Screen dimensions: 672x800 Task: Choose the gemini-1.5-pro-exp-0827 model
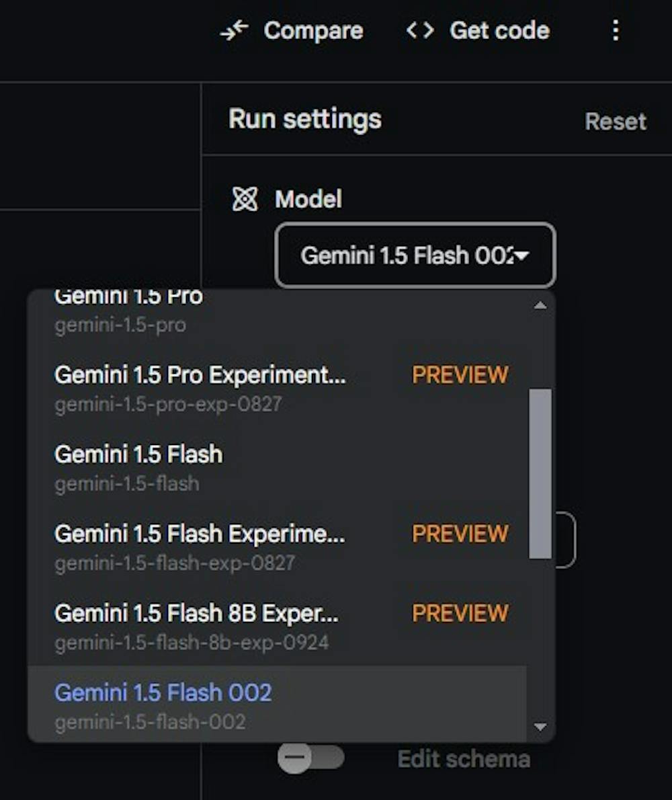(x=202, y=389)
